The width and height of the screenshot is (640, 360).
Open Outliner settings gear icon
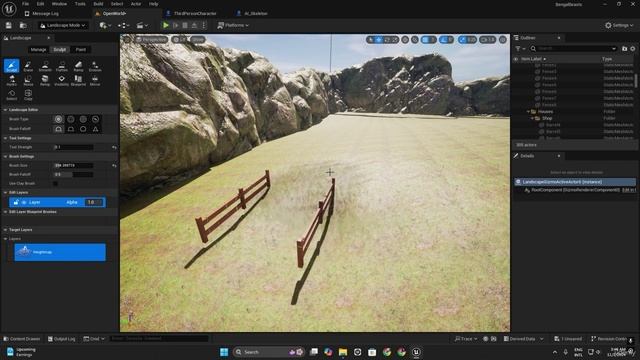tap(633, 49)
